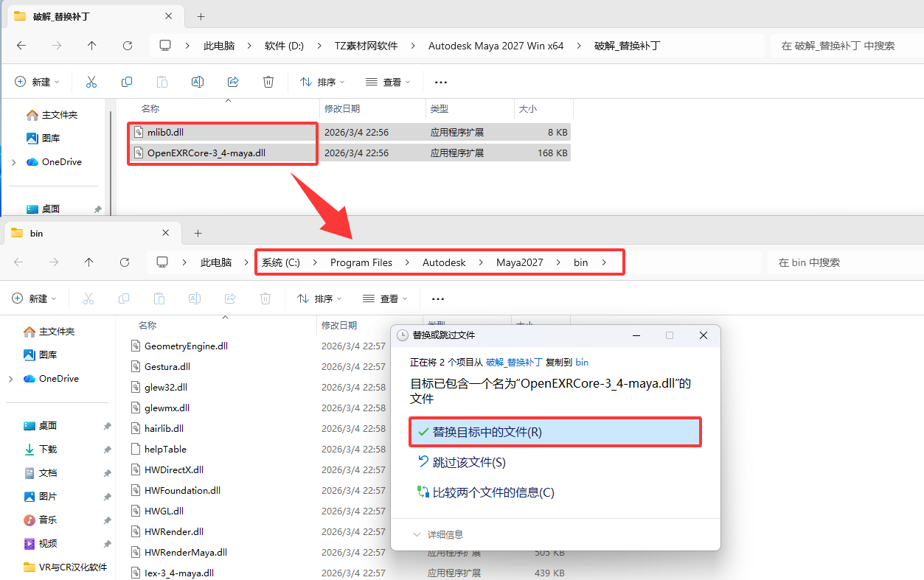This screenshot has width=924, height=580.
Task: Open See more (…) menu in bin window
Action: coord(438,298)
